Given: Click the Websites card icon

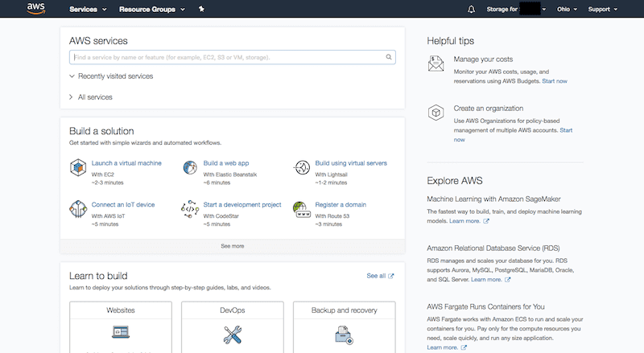Looking at the screenshot, I should click(121, 331).
